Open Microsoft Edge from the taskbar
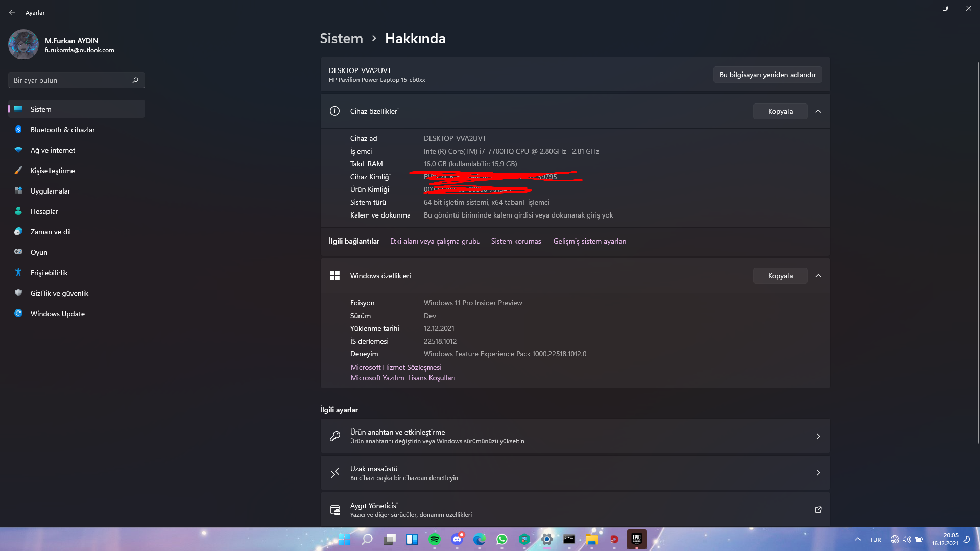This screenshot has height=551, width=980. tap(480, 539)
